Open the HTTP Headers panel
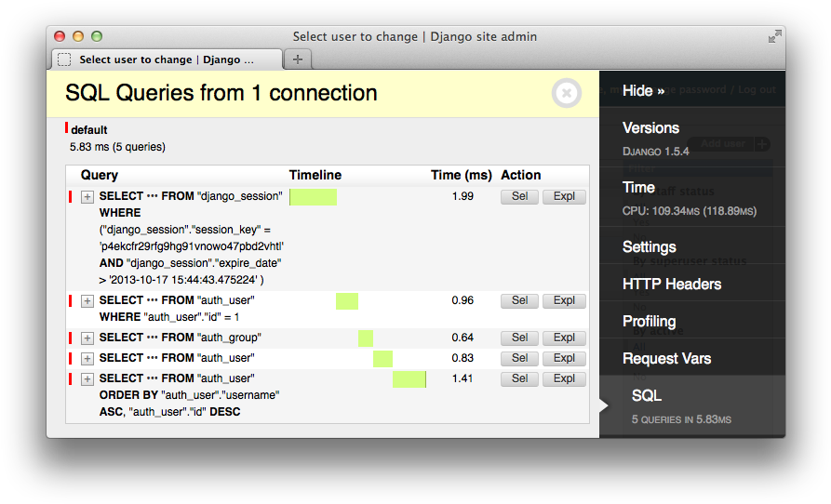This screenshot has height=504, width=831. 672,285
